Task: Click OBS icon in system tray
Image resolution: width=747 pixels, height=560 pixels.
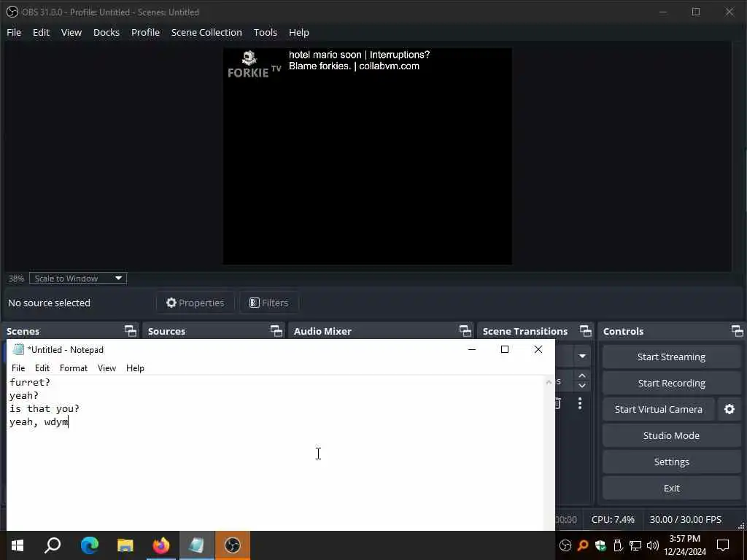Action: point(565,545)
